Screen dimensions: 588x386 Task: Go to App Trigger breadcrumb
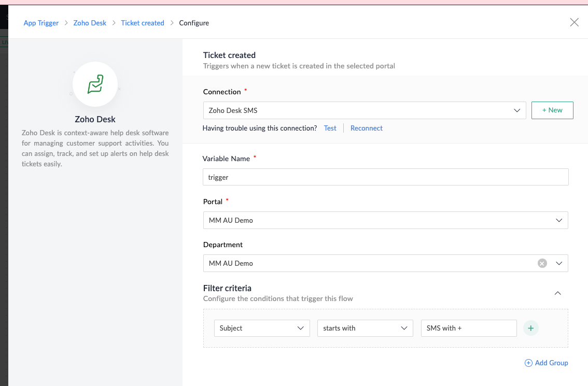tap(41, 23)
